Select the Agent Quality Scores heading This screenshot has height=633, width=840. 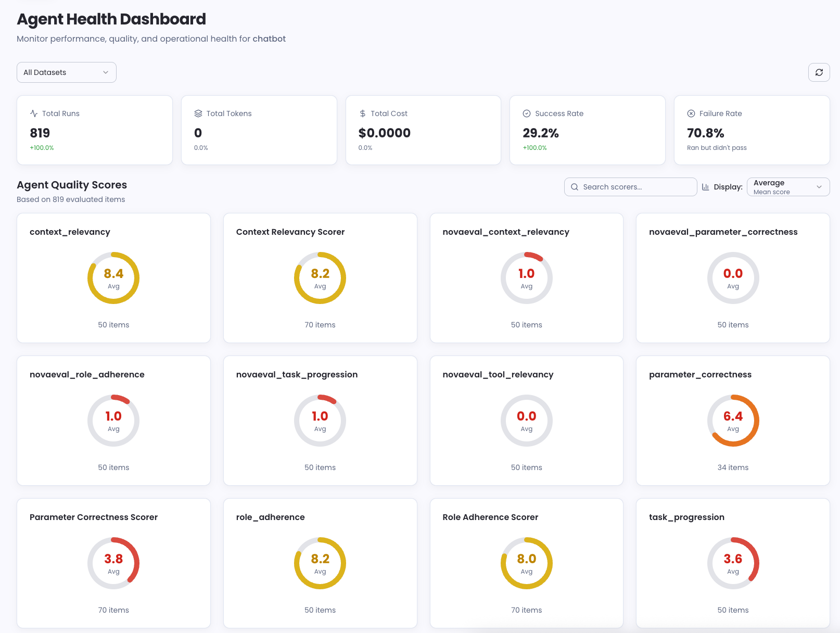tap(72, 185)
